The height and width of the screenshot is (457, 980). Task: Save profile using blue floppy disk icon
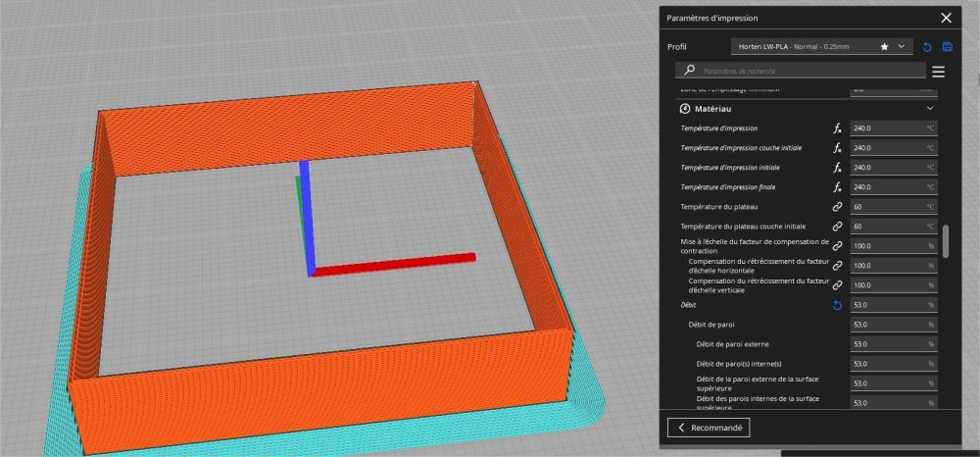[x=948, y=47]
